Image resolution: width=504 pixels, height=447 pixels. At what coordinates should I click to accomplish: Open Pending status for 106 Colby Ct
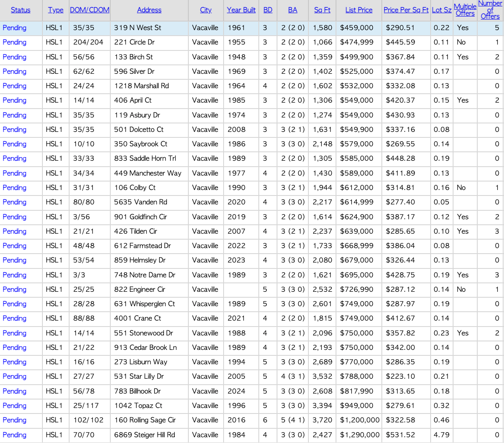tap(14, 188)
